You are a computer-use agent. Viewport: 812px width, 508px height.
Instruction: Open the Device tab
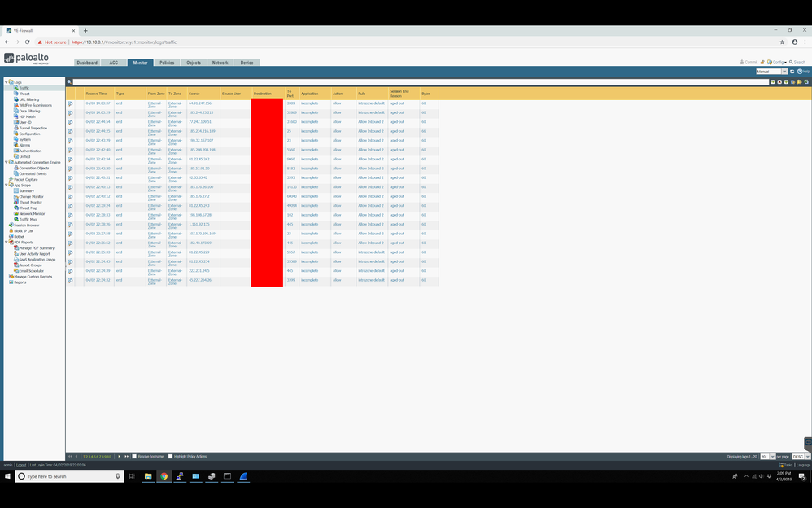247,63
